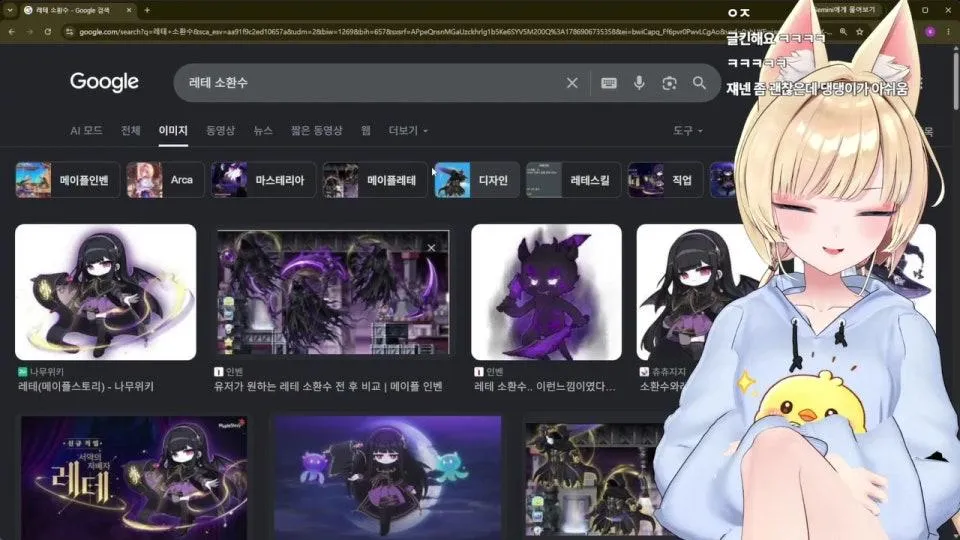Filter by Arca chip

click(x=165, y=180)
